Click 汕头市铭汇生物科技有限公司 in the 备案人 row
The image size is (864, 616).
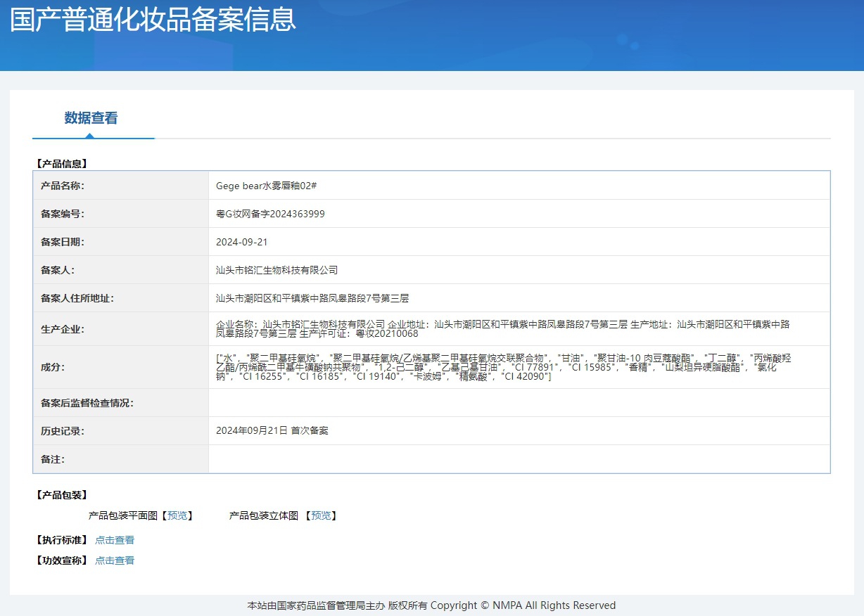(277, 270)
